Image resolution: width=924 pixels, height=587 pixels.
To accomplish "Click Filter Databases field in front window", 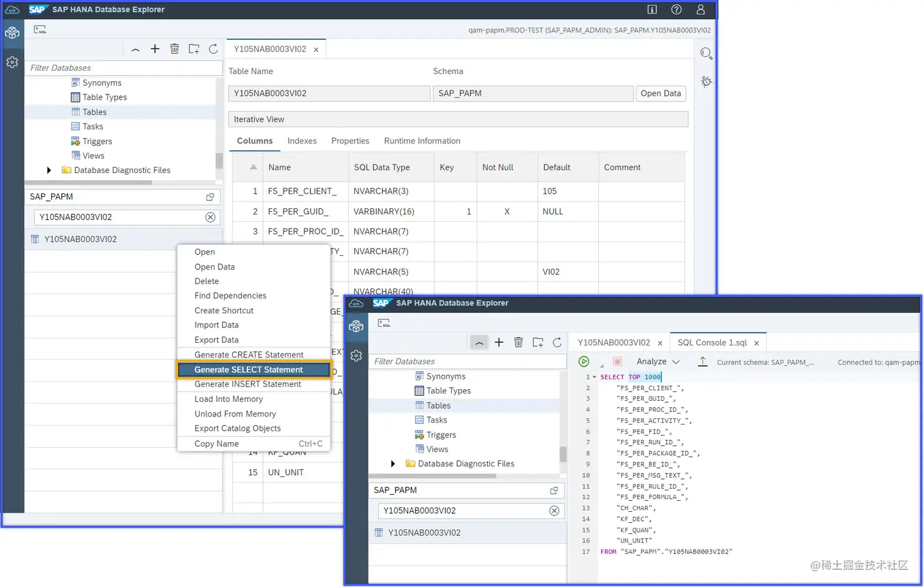I will point(468,362).
